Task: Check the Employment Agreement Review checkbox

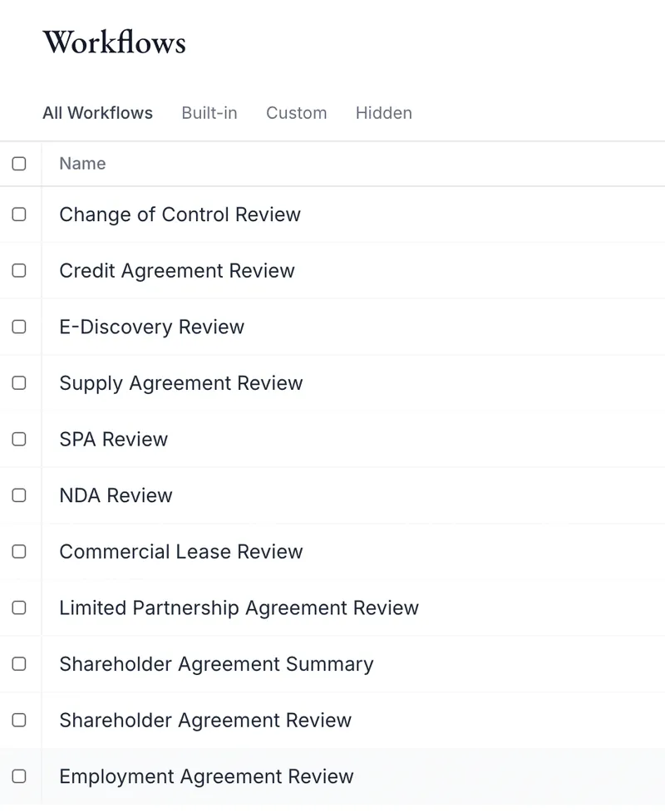Action: tap(19, 776)
